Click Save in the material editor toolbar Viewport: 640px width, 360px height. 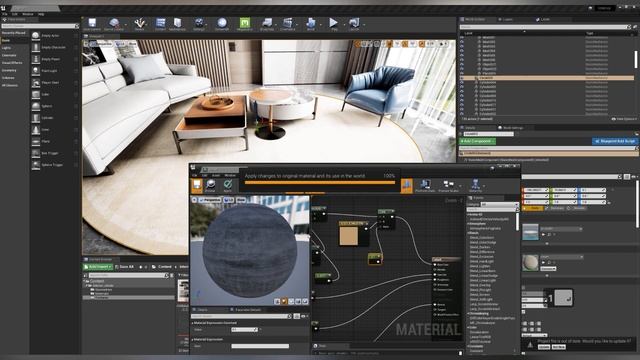[197, 186]
